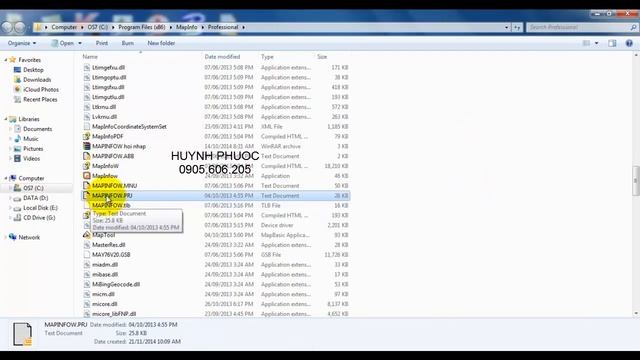The height and width of the screenshot is (360, 640).
Task: Open the Pictures library
Action: point(33,149)
